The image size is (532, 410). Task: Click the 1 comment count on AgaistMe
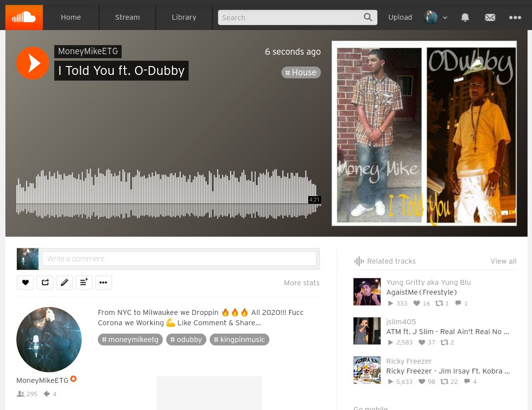click(x=462, y=304)
